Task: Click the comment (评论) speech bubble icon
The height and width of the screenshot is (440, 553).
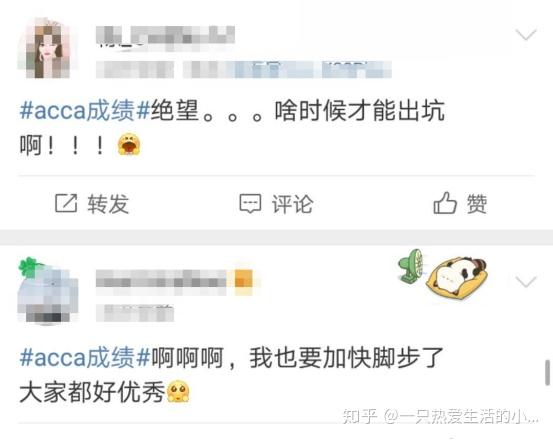Action: pos(250,204)
